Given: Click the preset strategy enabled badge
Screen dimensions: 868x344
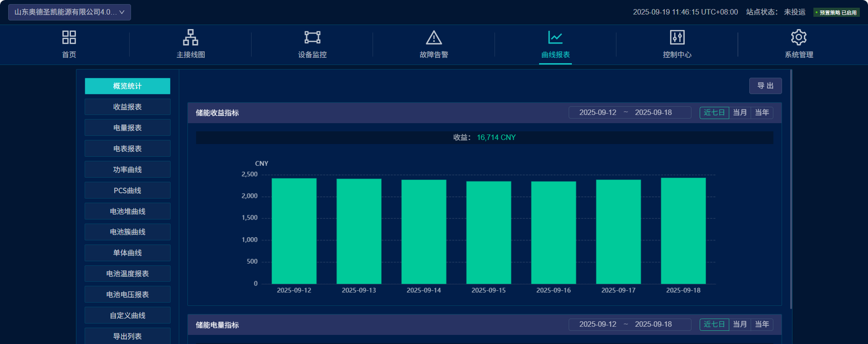Looking at the screenshot, I should [x=836, y=13].
